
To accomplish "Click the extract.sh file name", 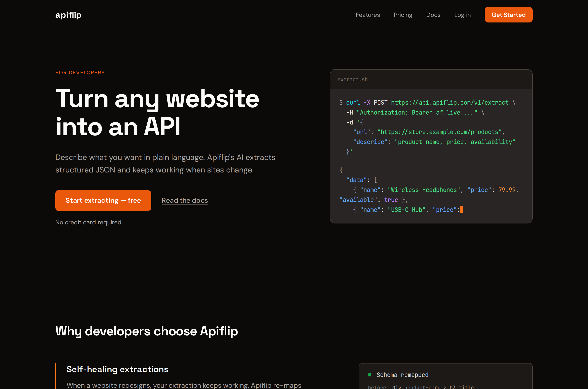I will pos(353,79).
